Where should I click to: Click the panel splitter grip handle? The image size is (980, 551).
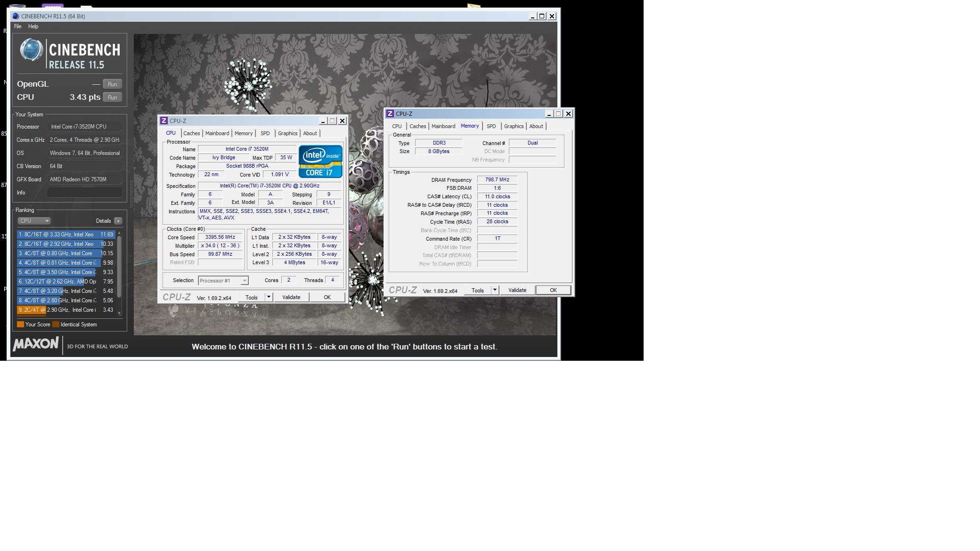point(131,194)
